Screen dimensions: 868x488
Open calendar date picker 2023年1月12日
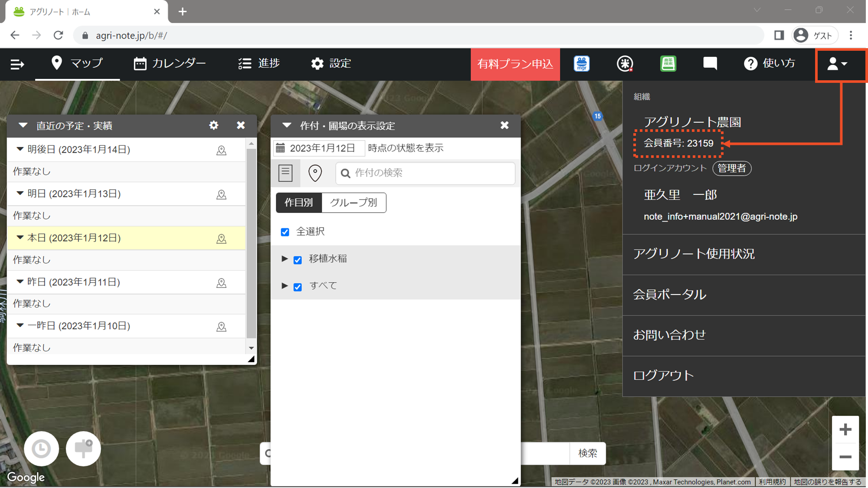coord(319,148)
